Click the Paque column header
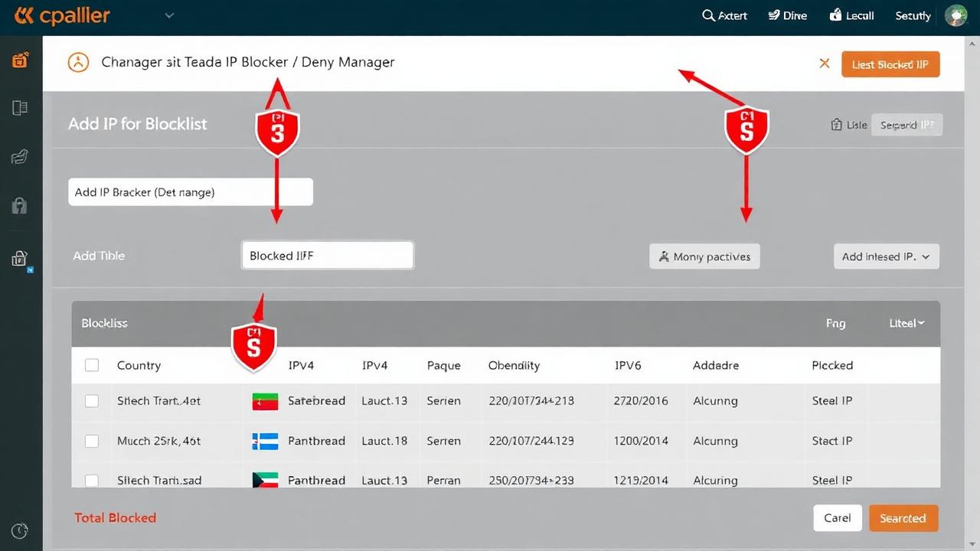Screen dimensions: 980x551 pyautogui.click(x=444, y=365)
